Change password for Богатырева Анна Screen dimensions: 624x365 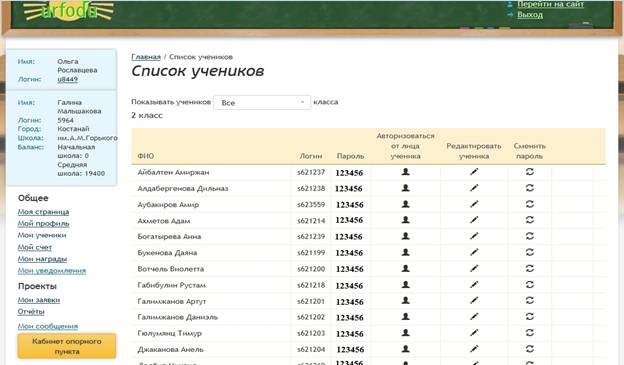(529, 236)
